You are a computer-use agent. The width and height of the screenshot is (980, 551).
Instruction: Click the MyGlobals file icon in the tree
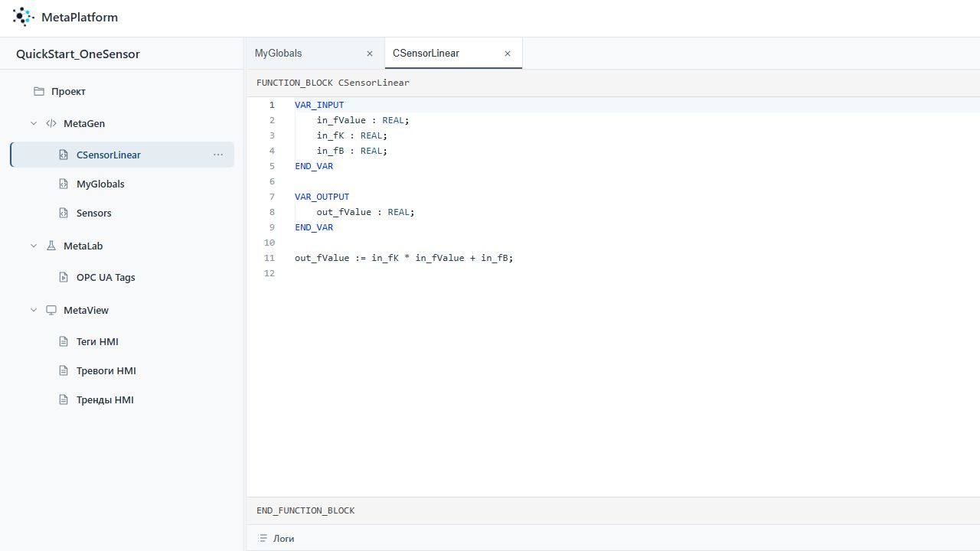[x=64, y=184]
